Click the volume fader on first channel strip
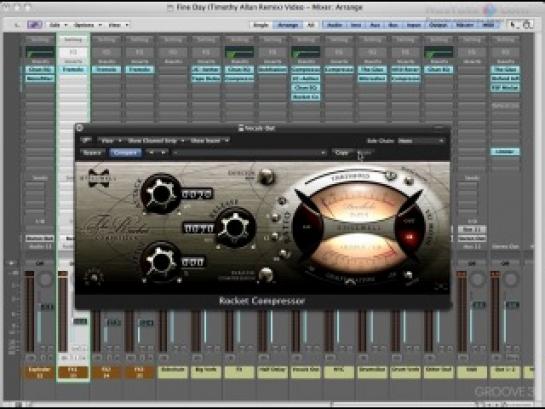This screenshot has width=545, height=409. 46,307
